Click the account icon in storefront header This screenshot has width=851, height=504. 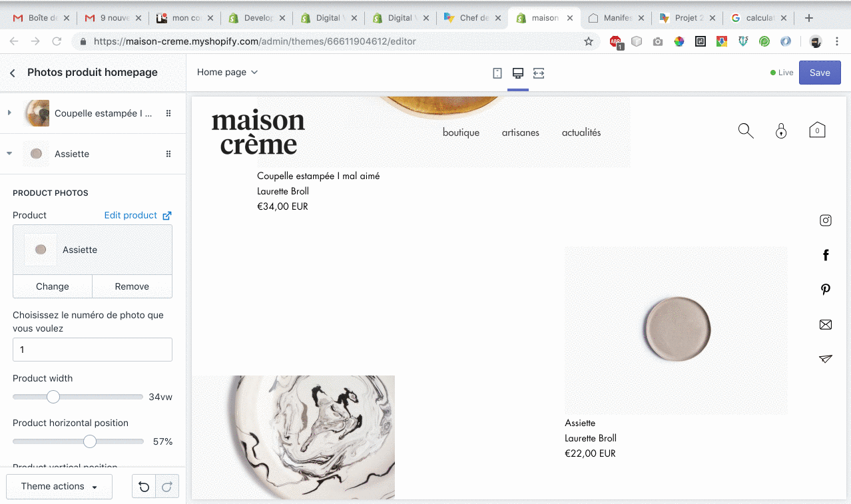(x=781, y=130)
